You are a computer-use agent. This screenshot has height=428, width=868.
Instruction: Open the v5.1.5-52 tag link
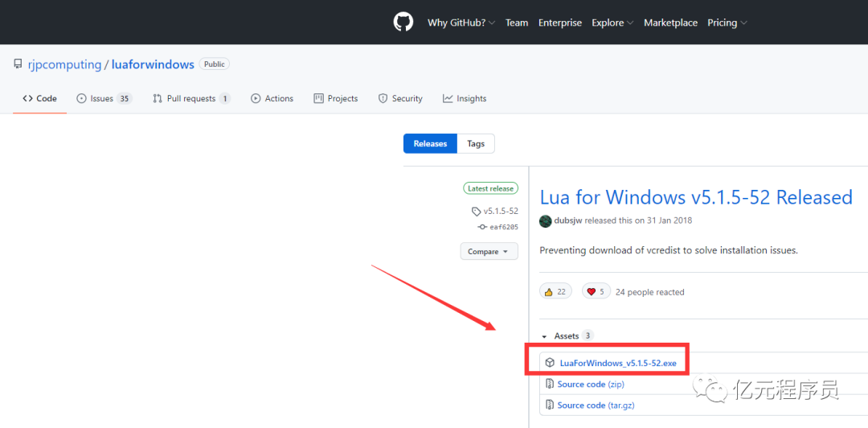tap(501, 212)
